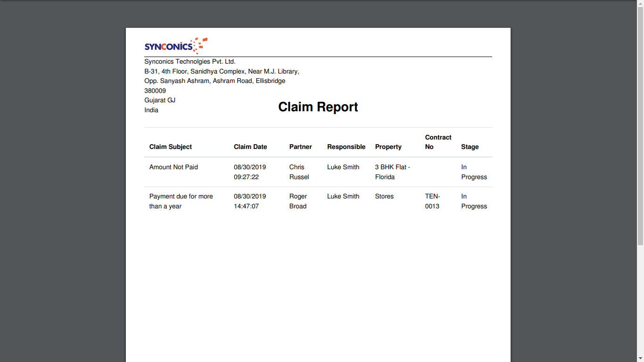This screenshot has height=362, width=644.
Task: Click the Synconics company logo
Action: click(x=176, y=46)
